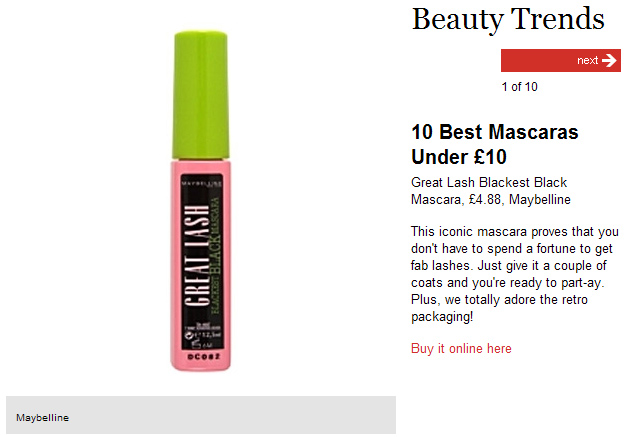Click the 12.5ml marking on tube label

pyautogui.click(x=208, y=334)
